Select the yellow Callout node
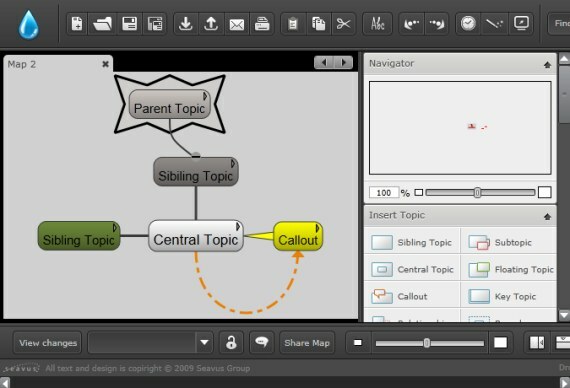 (298, 236)
